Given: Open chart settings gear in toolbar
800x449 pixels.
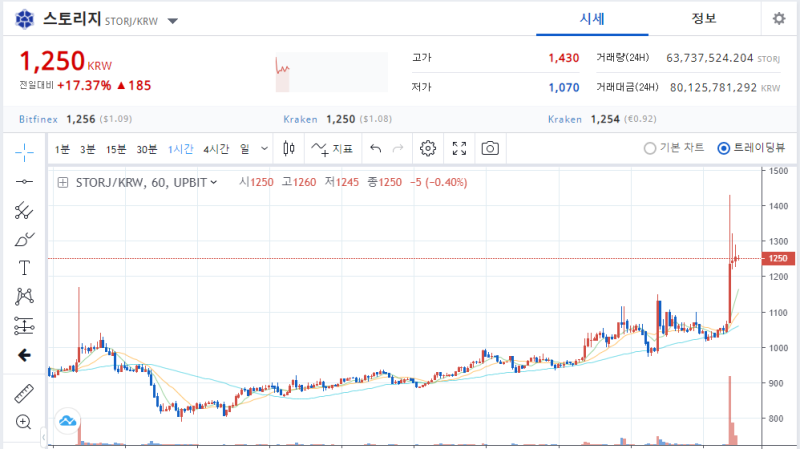Looking at the screenshot, I should pos(428,148).
